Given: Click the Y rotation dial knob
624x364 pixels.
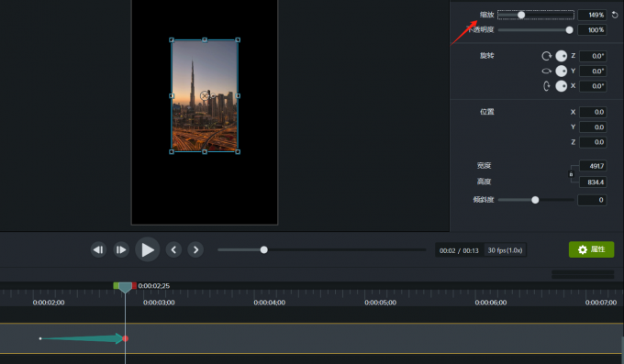Looking at the screenshot, I should click(561, 71).
